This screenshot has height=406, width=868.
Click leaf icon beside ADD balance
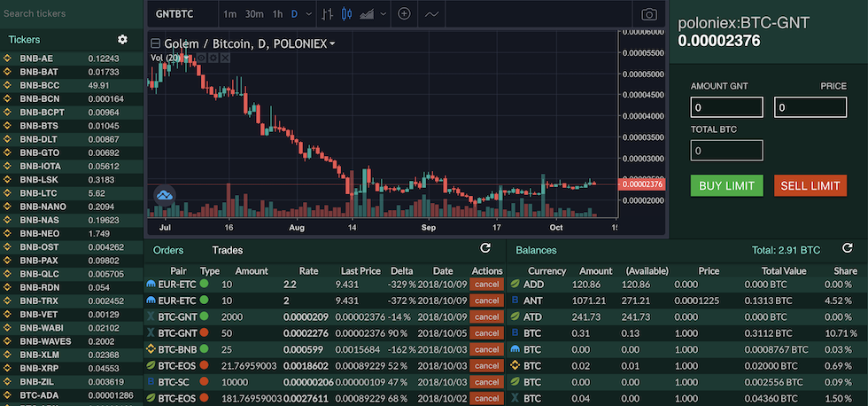tap(515, 285)
